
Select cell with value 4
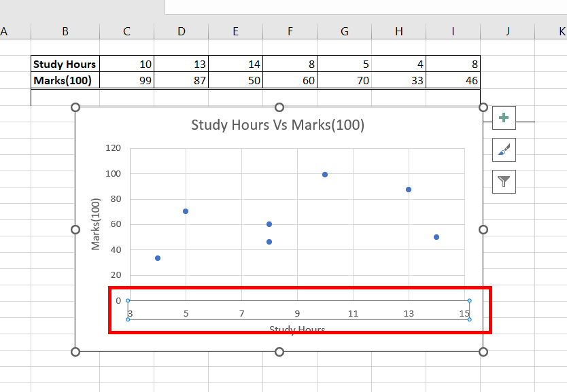pos(399,64)
